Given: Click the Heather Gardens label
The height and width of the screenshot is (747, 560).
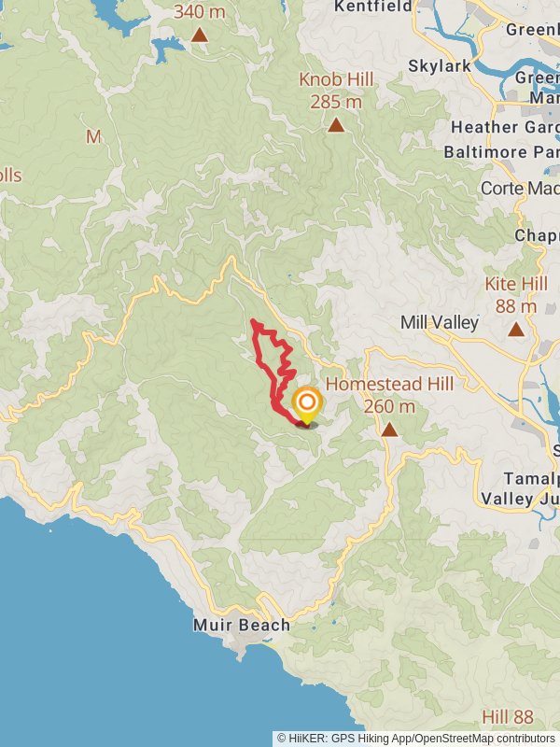Looking at the screenshot, I should click(505, 127).
